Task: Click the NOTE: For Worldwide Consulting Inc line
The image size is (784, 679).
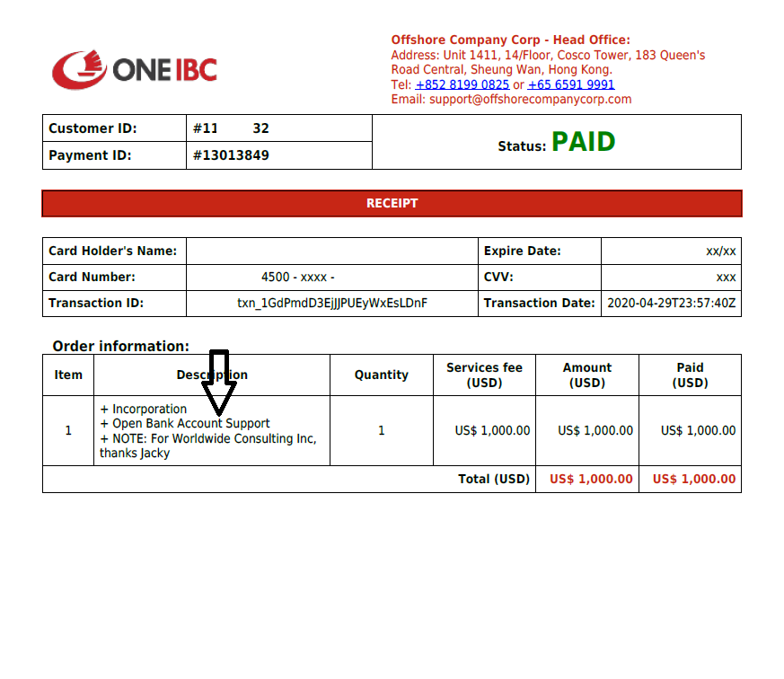Action: click(x=208, y=439)
